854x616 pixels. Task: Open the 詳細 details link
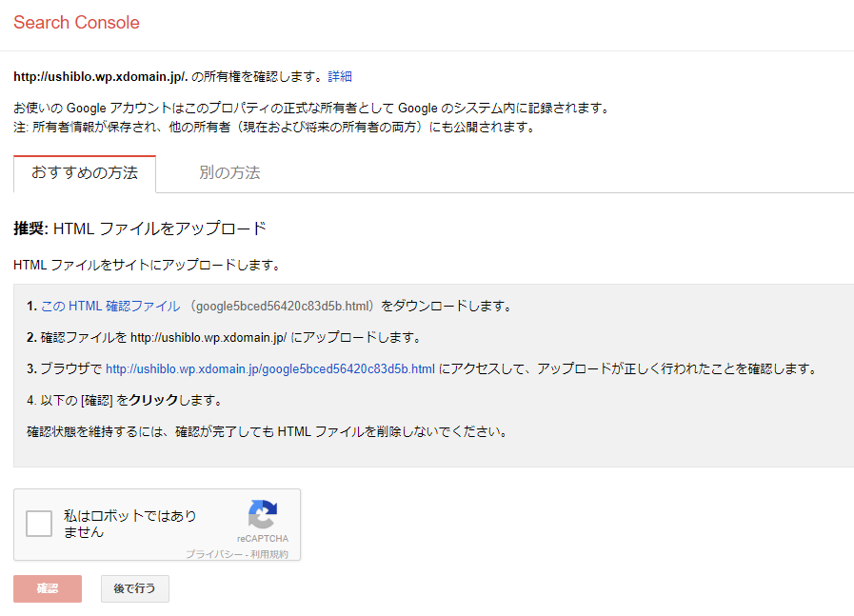tap(340, 77)
